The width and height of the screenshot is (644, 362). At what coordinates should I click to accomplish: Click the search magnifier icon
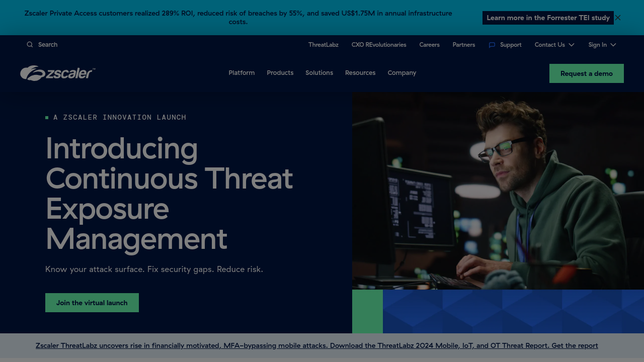30,45
